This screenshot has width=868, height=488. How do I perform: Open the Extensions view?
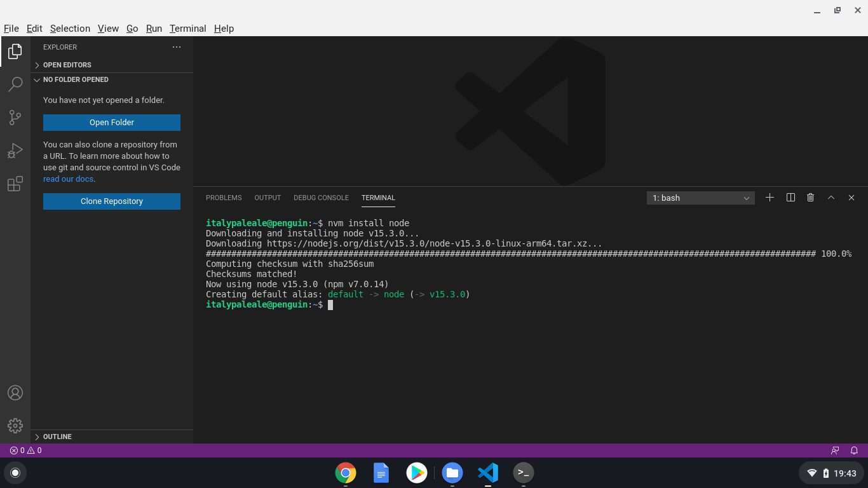click(x=15, y=184)
